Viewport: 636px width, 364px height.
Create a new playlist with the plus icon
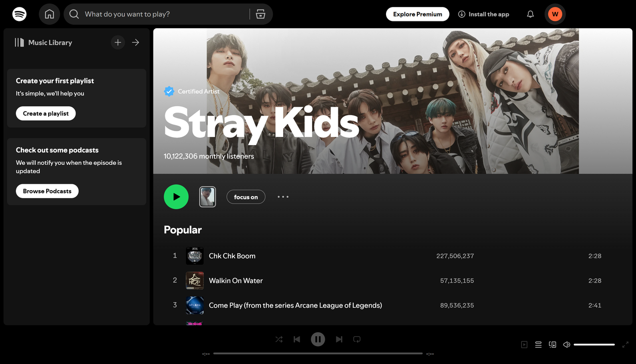tap(118, 42)
